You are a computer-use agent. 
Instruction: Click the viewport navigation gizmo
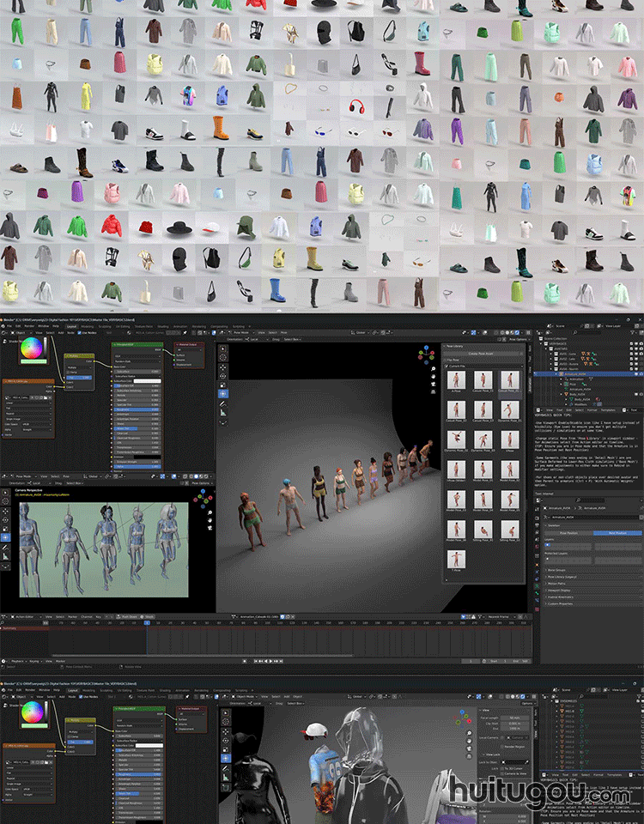click(427, 354)
